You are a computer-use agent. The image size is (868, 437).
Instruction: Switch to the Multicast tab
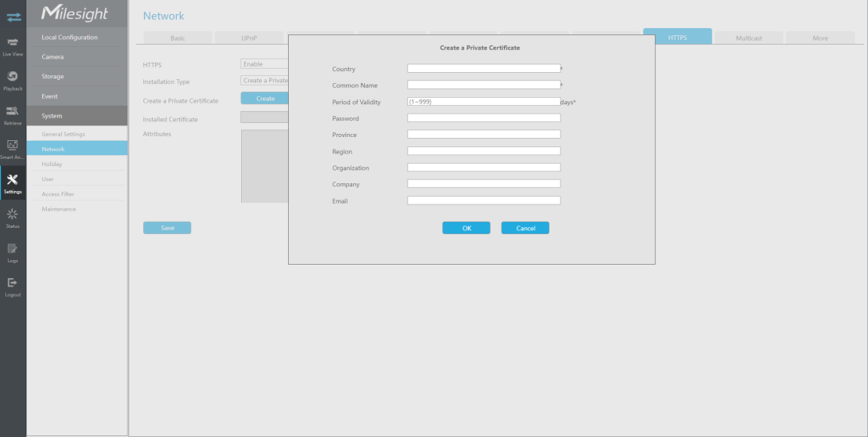[749, 38]
